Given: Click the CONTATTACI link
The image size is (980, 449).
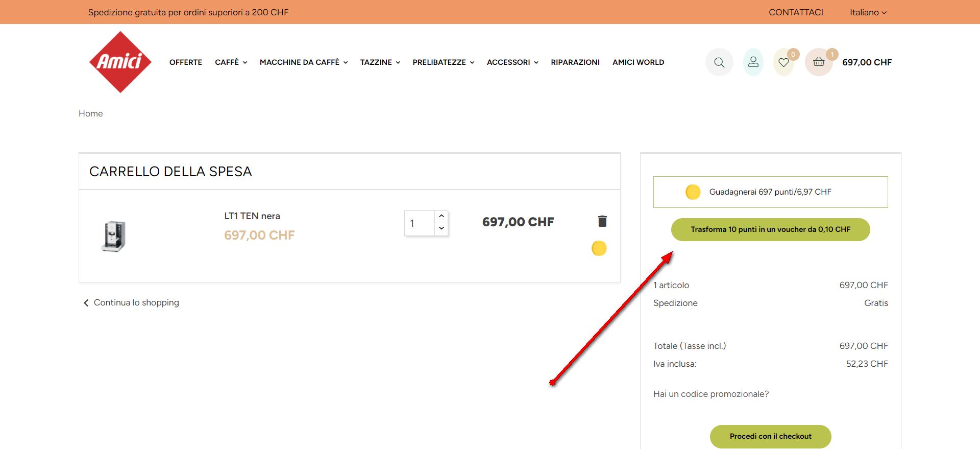Looking at the screenshot, I should coord(796,12).
